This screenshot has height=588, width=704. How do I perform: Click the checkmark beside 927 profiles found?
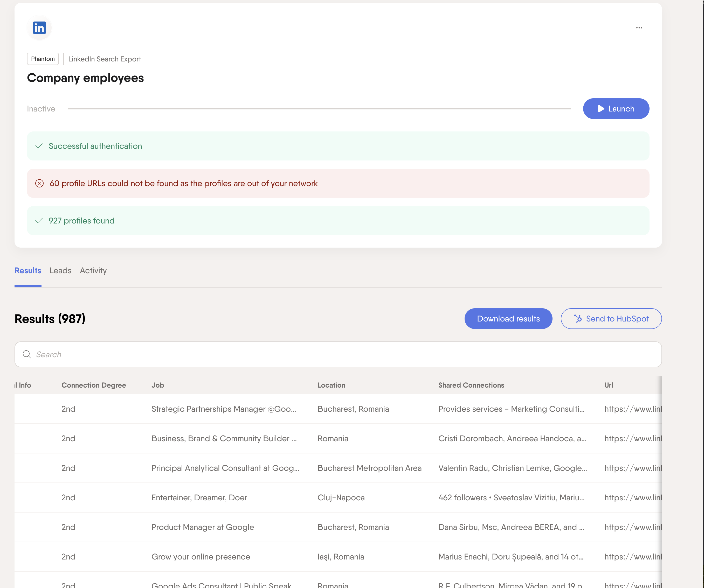coord(39,221)
